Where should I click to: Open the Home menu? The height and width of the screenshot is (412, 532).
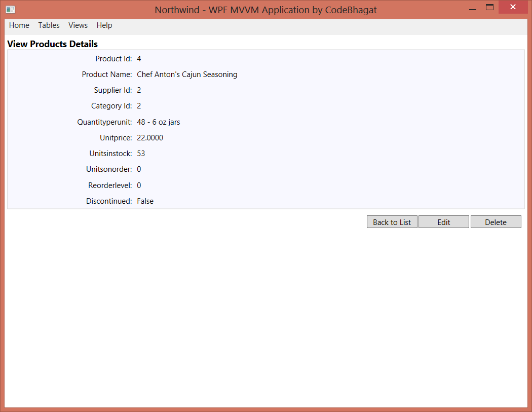(19, 25)
